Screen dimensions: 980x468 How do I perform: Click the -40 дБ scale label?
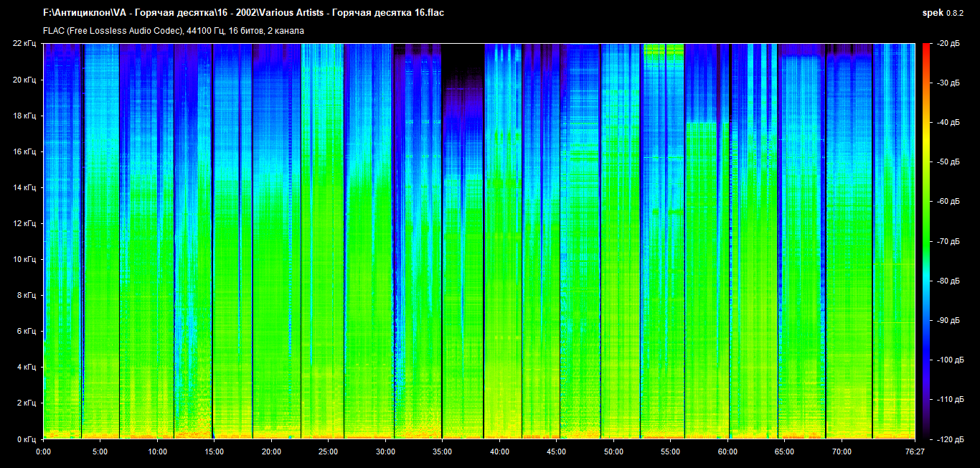pos(948,123)
